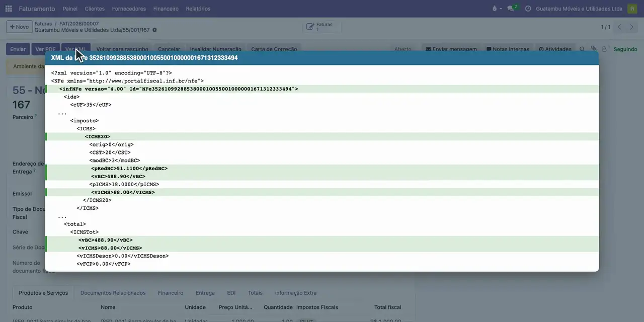644x322 pixels.
Task: Click the Produto column header
Action: click(x=23, y=307)
